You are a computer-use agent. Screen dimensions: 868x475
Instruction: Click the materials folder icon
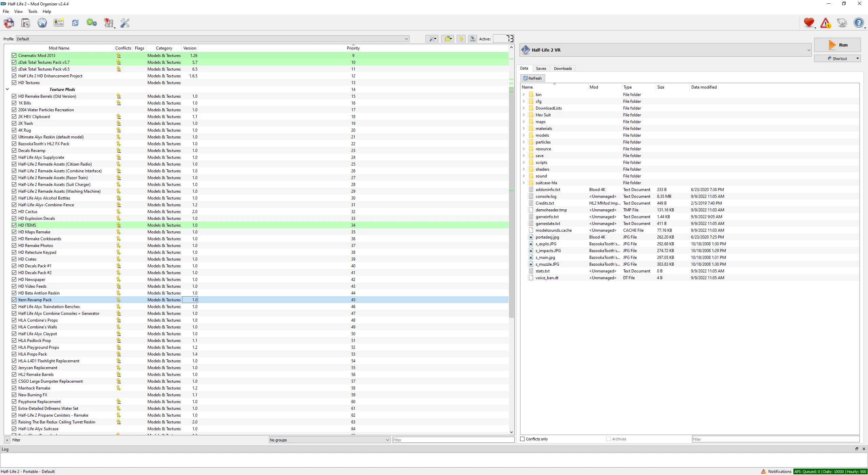click(531, 129)
